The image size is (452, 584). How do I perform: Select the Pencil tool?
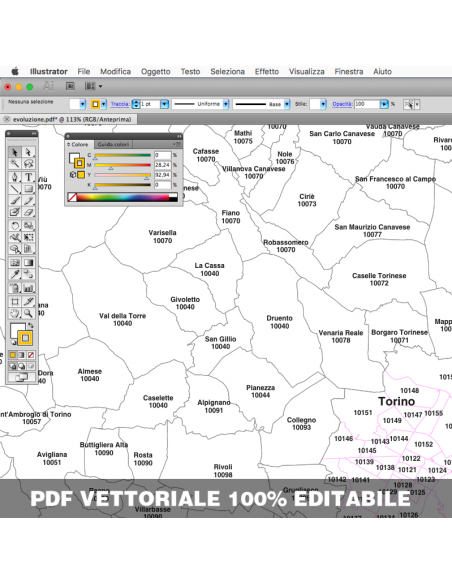coord(28,201)
